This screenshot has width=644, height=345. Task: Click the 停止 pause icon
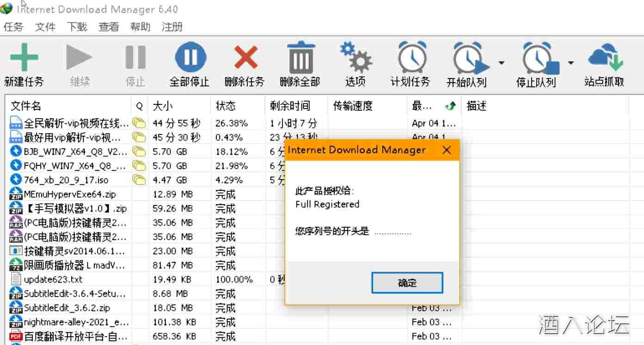(x=135, y=57)
